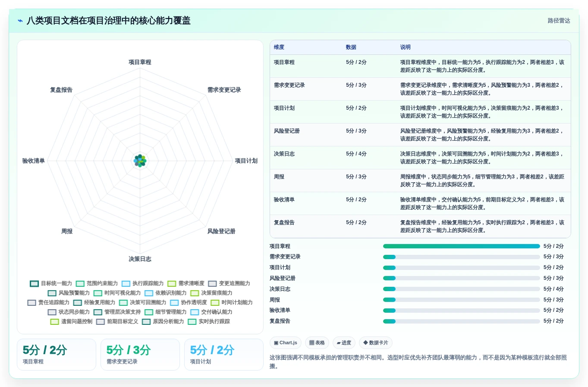Click the 决策可回溯能力 legend color box
This screenshot has width=588, height=387.
pyautogui.click(x=123, y=303)
